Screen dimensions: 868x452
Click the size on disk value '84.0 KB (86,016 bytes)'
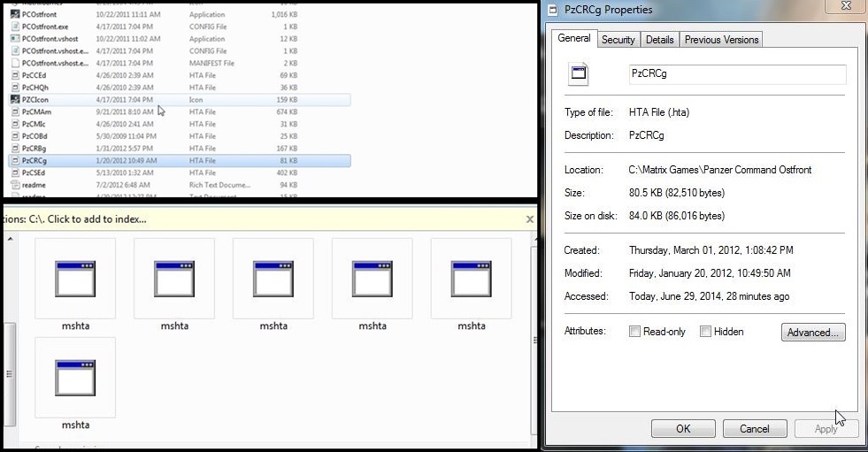[x=677, y=216]
